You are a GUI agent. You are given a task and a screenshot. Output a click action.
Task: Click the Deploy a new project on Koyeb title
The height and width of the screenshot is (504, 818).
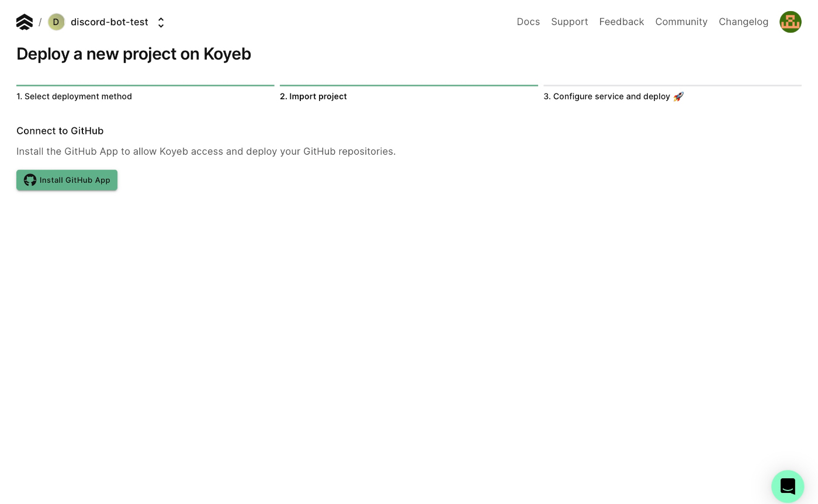tap(134, 54)
